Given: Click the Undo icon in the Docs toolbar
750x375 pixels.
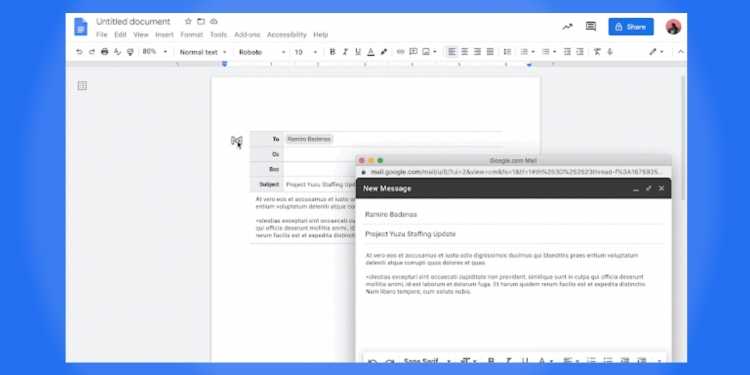Looking at the screenshot, I should [79, 52].
